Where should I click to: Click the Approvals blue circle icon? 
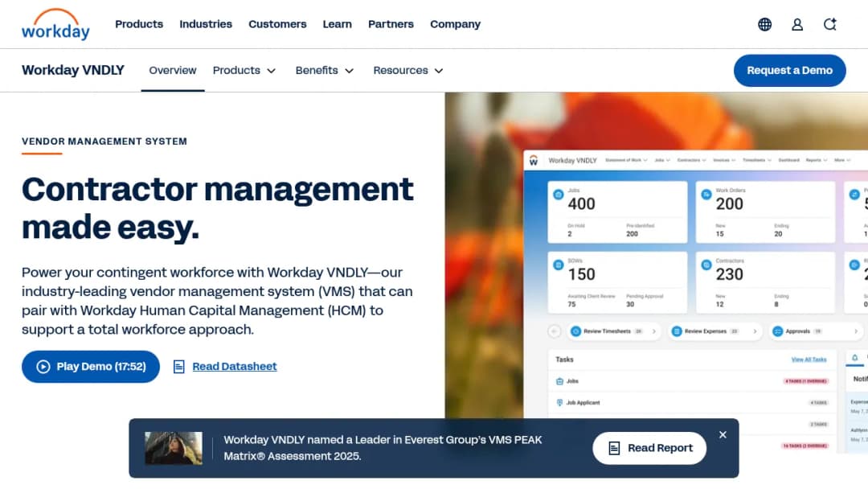point(778,331)
